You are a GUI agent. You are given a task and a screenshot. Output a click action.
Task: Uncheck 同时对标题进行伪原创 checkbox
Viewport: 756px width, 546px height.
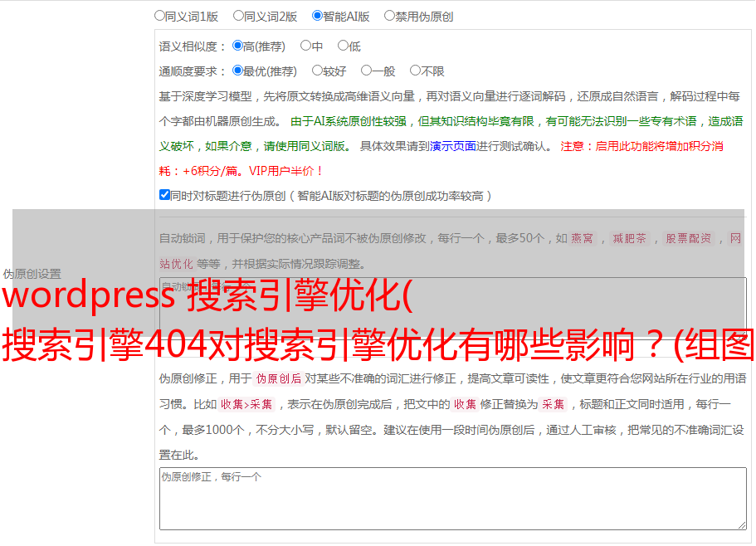click(164, 195)
